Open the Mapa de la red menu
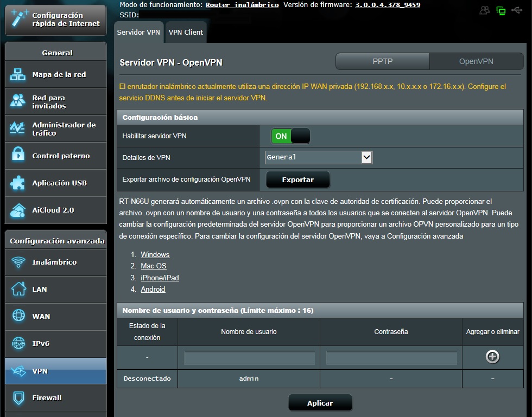 pos(56,74)
